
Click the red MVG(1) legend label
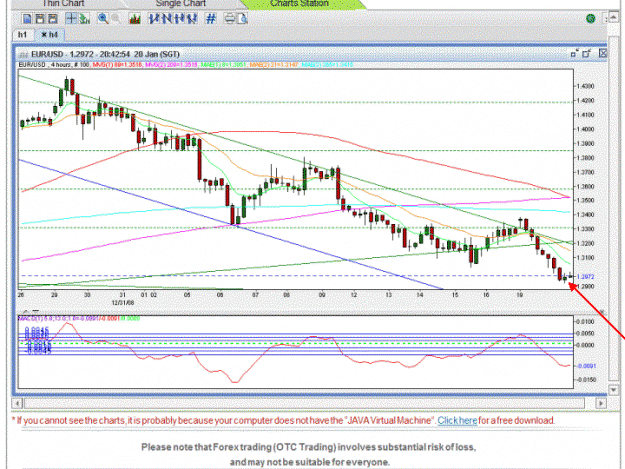coord(117,65)
